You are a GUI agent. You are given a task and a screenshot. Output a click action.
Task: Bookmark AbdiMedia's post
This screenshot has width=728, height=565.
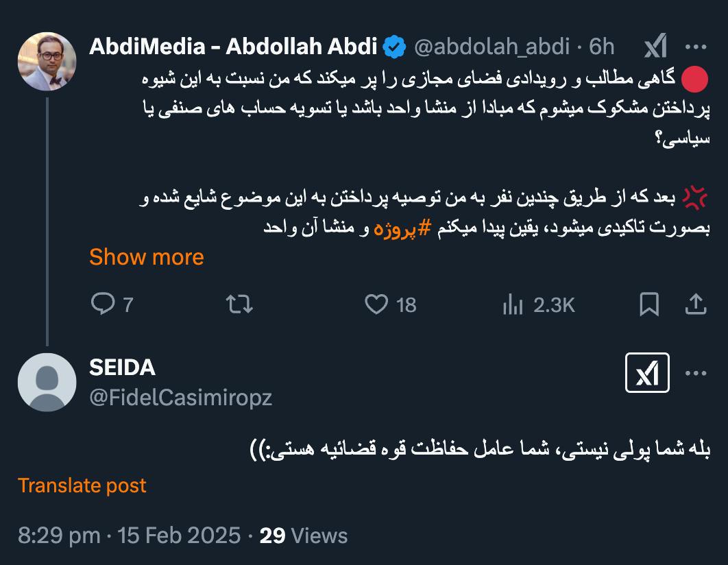click(649, 304)
